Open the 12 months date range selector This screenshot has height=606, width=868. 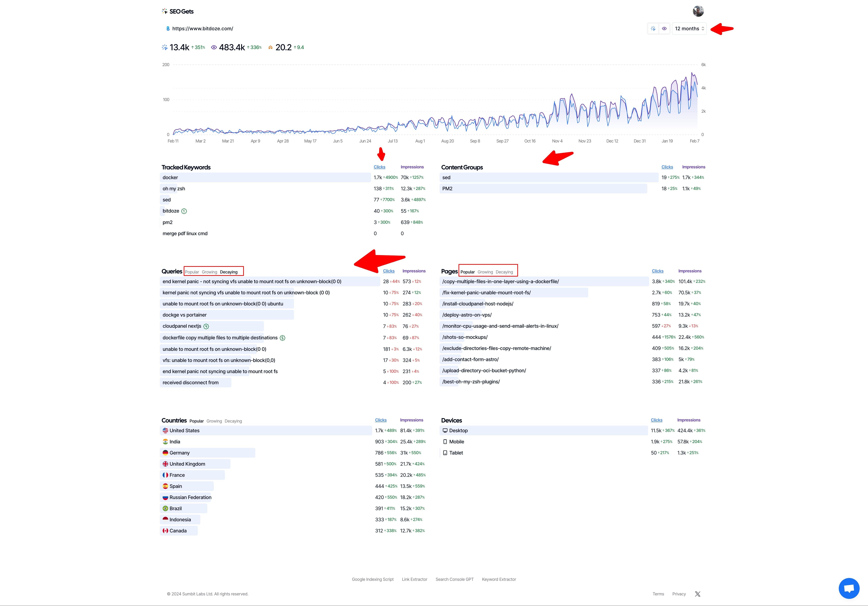coord(689,28)
